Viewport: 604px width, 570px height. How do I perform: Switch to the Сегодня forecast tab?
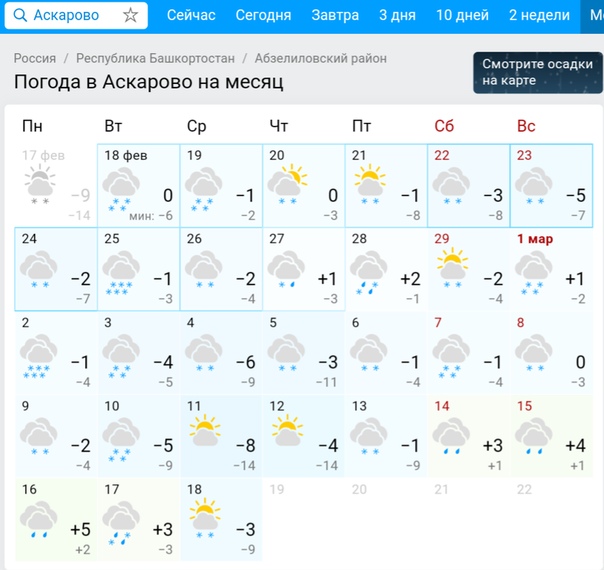coord(263,15)
